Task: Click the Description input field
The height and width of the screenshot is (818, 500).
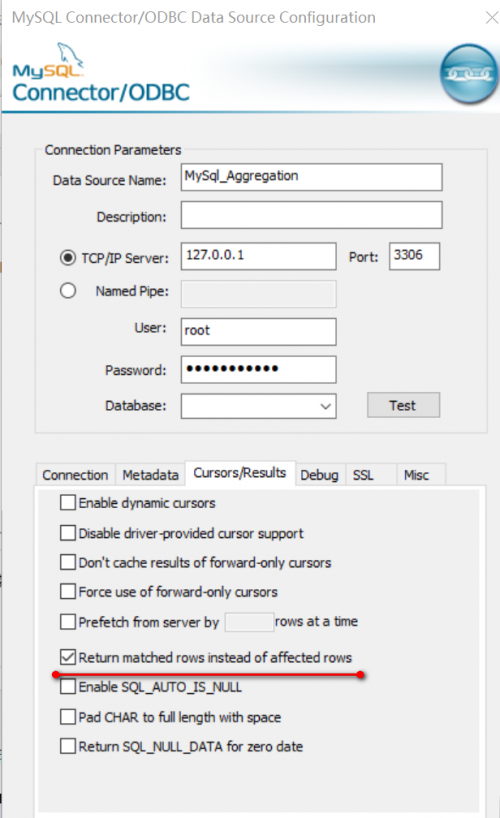Action: [x=312, y=215]
